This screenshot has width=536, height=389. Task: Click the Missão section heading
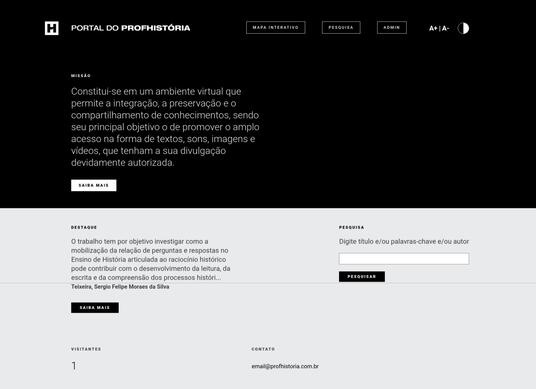(x=81, y=76)
